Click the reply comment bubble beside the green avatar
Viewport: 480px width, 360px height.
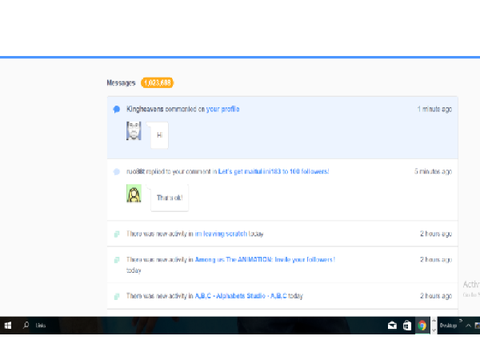pyautogui.click(x=170, y=198)
